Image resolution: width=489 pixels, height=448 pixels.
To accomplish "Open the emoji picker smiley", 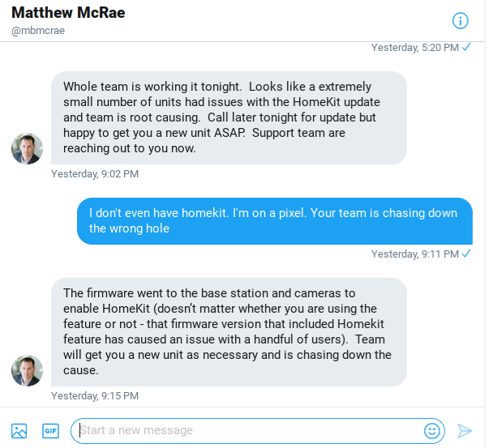I will click(432, 431).
